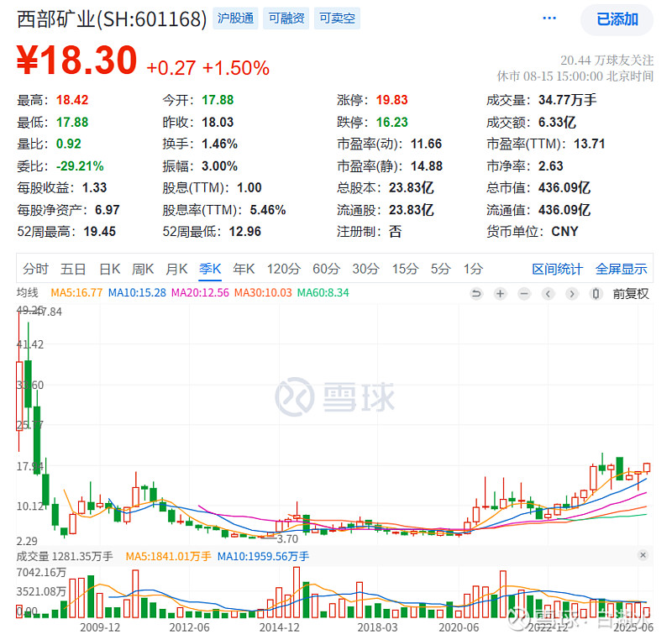Viewport: 672px width, 640px height.
Task: Click the 可卖空 tag
Action: 338,18
